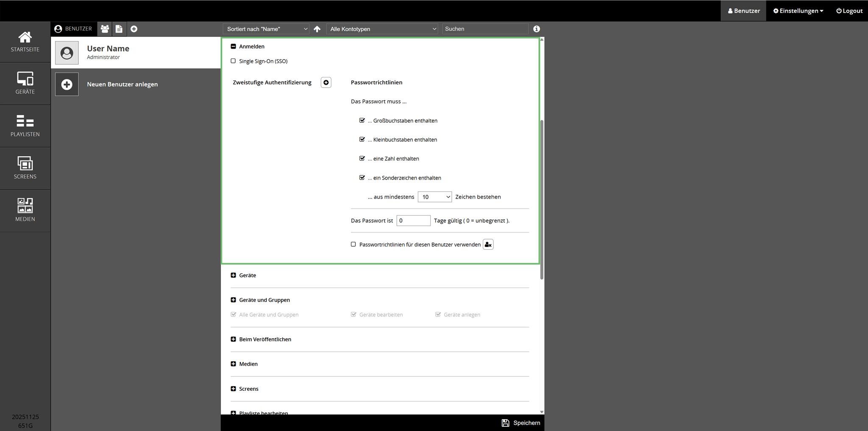
Task: Enable Passwortrichtlinien für diesen Benutzer verwenden
Action: [353, 244]
